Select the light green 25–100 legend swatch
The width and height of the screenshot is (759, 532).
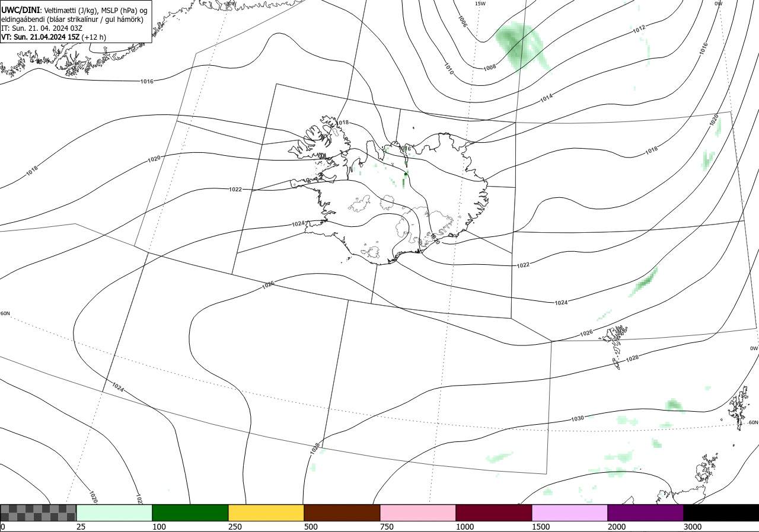tap(114, 512)
